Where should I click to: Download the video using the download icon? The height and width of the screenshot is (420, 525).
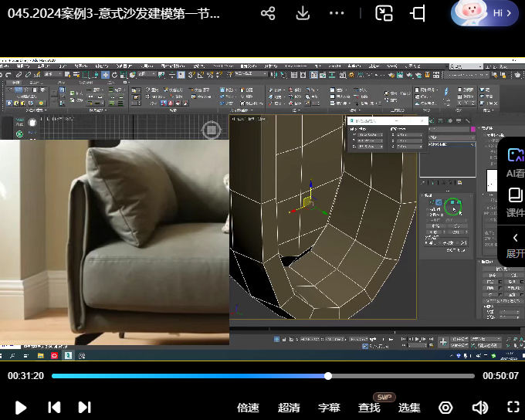coord(303,14)
